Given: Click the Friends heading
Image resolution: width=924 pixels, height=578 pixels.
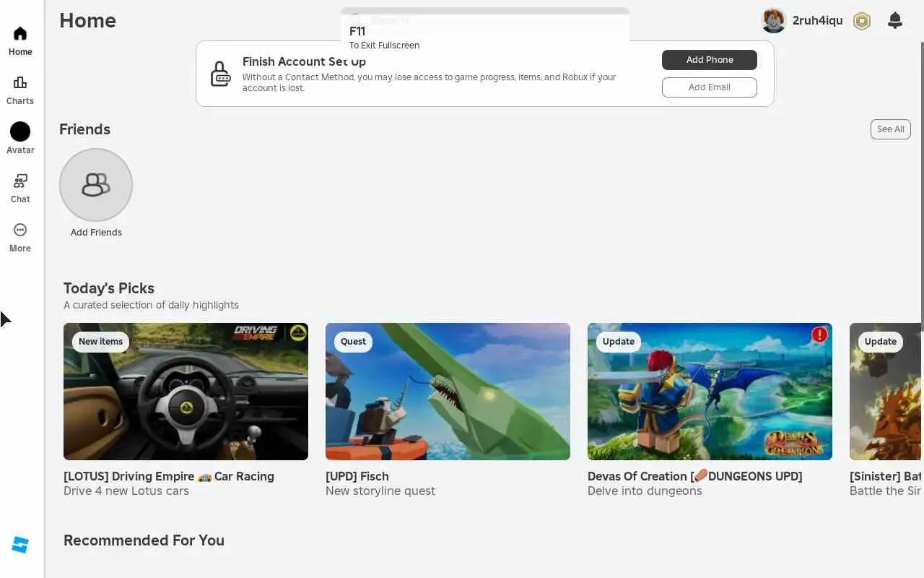Looking at the screenshot, I should [x=84, y=129].
